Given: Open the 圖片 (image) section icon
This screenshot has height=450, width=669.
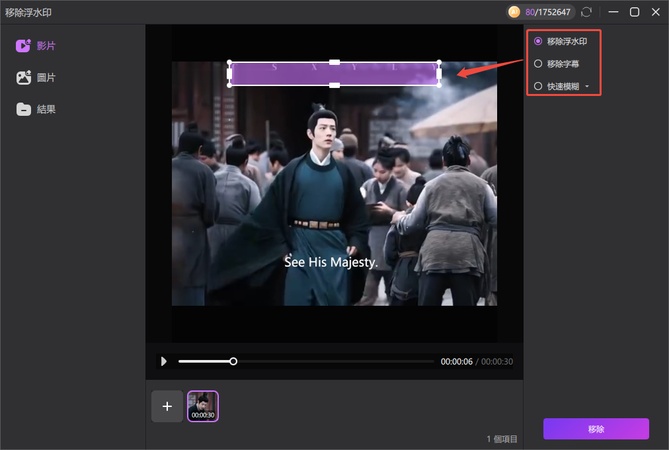Looking at the screenshot, I should click(x=23, y=77).
